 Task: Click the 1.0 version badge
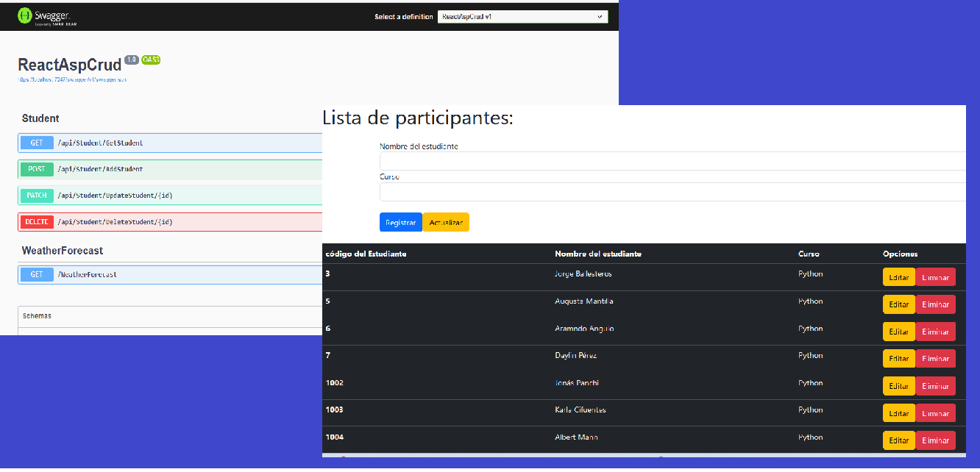132,60
